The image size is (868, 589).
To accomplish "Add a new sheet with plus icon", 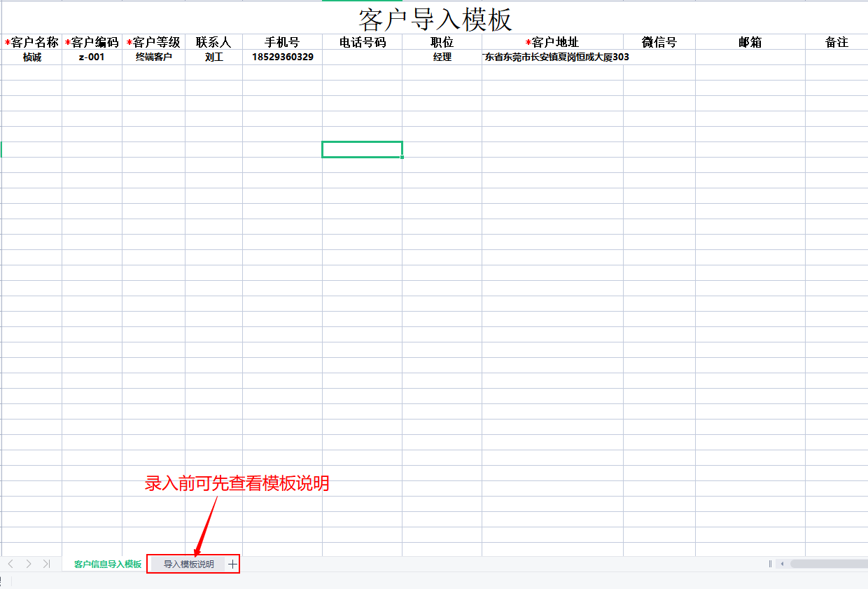I will (233, 564).
